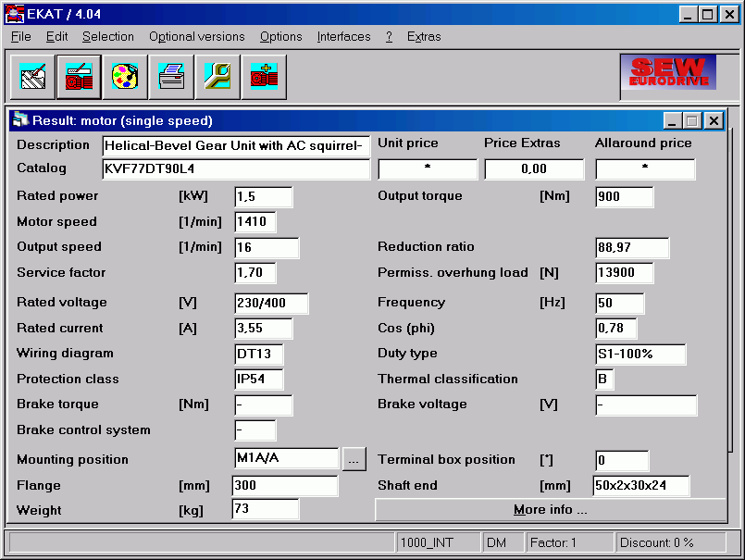Click the Output torque value 900
The width and height of the screenshot is (745, 560).
[625, 197]
